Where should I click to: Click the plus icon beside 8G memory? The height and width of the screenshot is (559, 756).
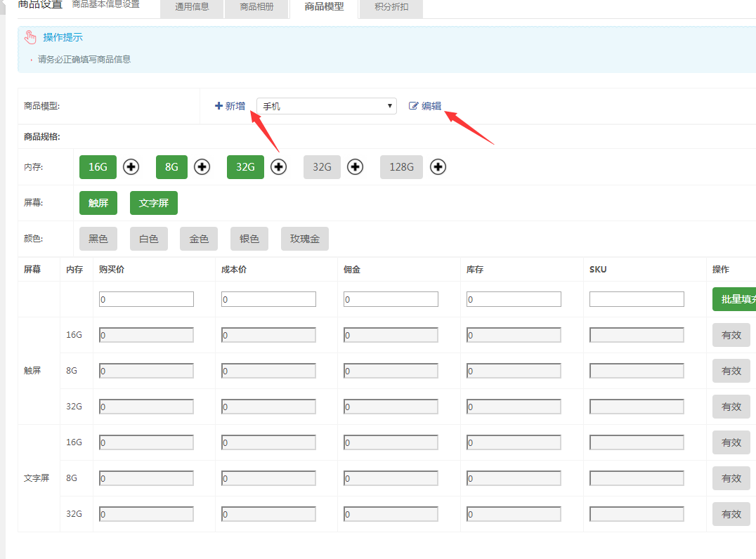point(202,167)
